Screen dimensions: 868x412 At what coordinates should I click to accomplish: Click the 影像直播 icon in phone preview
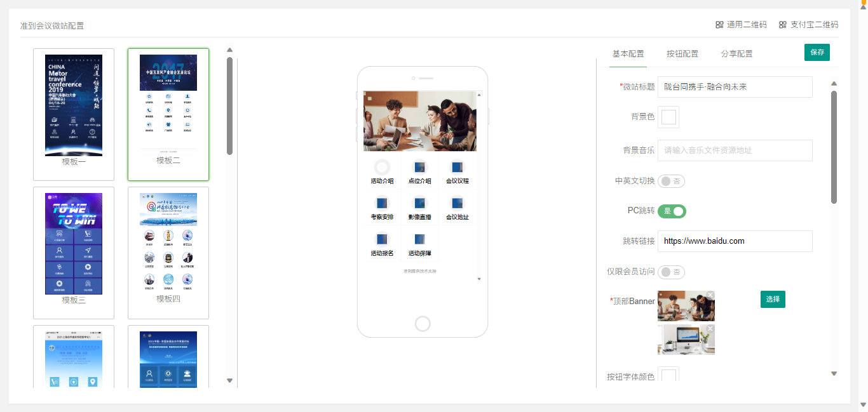(419, 204)
